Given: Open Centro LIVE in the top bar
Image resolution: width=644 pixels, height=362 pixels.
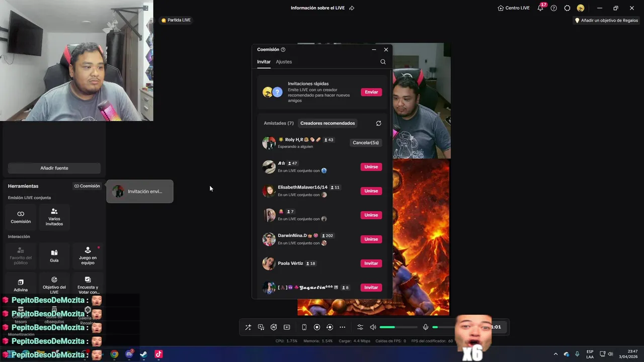Looking at the screenshot, I should coord(514,8).
